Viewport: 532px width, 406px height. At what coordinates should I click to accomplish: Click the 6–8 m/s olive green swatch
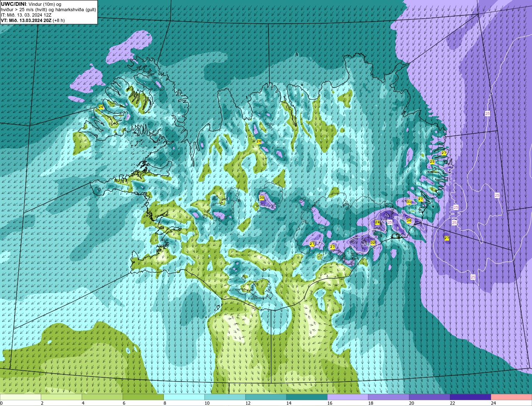[x=143, y=397]
